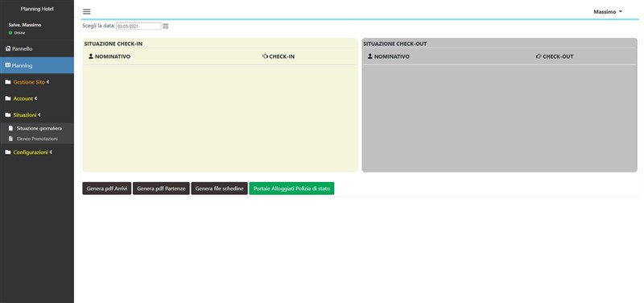
Task: Expand the Account submenu chevron
Action: click(x=35, y=98)
